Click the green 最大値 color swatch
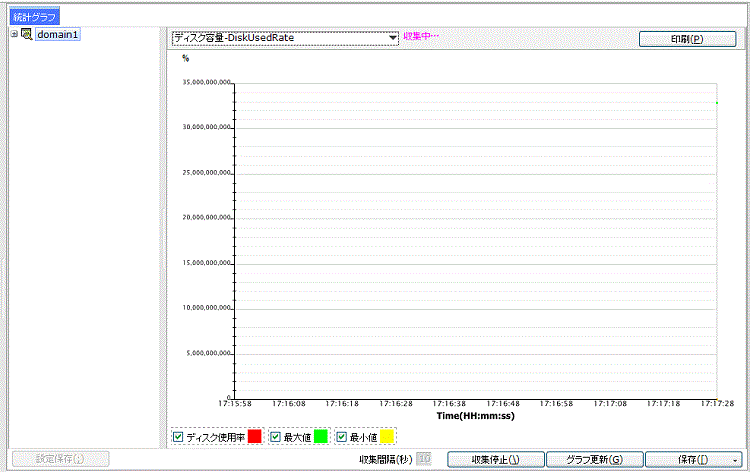Screen dimensions: 750x472 (x=320, y=437)
